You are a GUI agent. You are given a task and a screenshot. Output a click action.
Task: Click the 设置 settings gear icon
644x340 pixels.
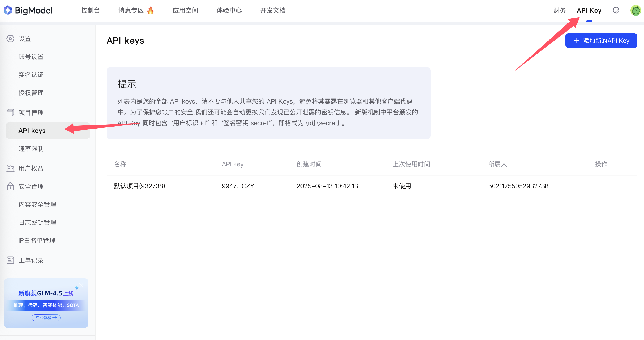[10, 39]
